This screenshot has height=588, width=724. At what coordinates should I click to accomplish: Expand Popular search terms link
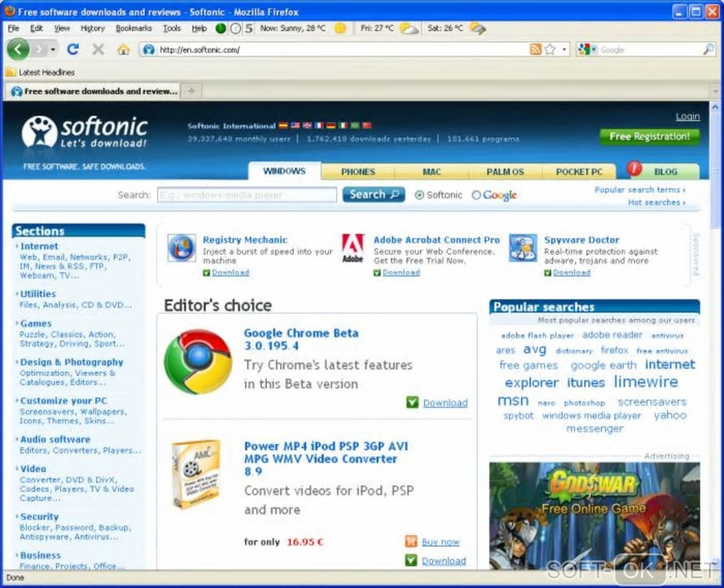pyautogui.click(x=640, y=190)
